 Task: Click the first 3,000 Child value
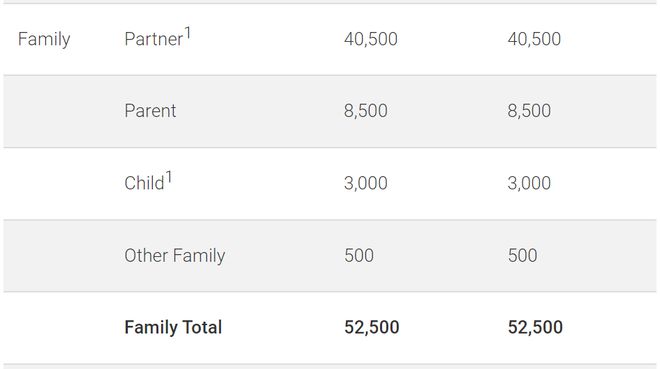pyautogui.click(x=365, y=183)
